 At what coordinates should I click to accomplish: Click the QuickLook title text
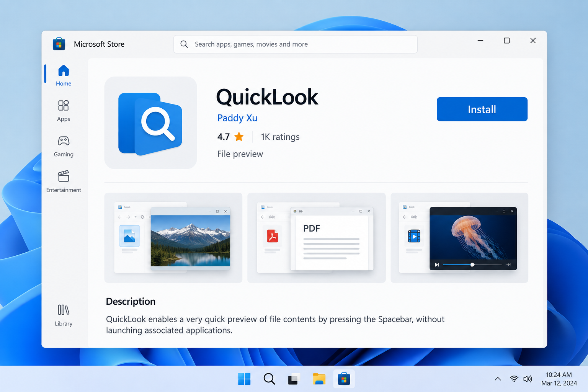(267, 97)
